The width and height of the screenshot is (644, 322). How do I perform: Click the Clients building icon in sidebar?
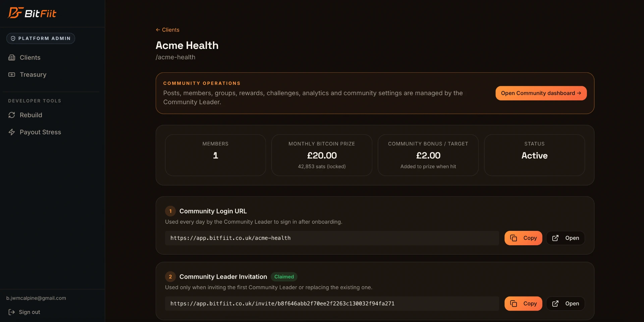[12, 58]
